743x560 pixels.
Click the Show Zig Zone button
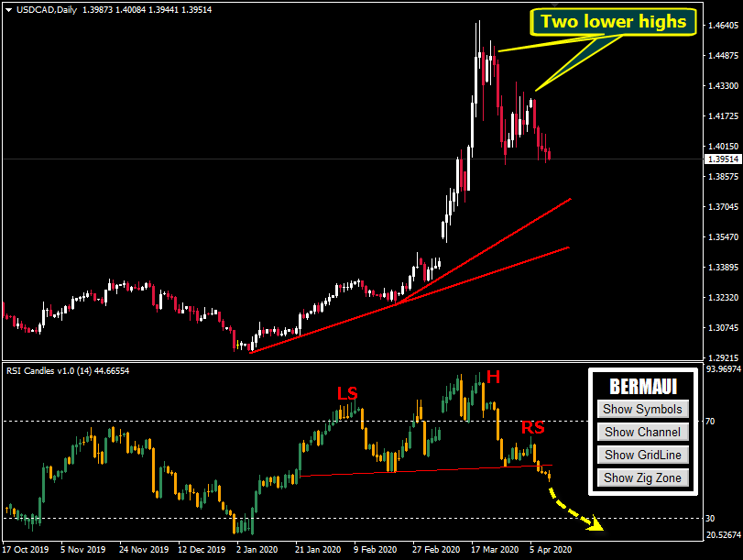coord(642,478)
